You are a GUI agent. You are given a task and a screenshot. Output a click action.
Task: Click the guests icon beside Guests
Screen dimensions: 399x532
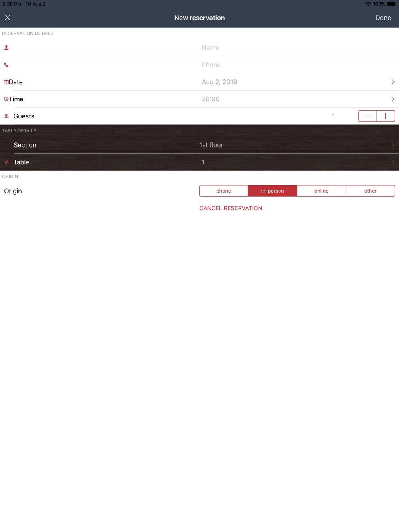coord(6,116)
